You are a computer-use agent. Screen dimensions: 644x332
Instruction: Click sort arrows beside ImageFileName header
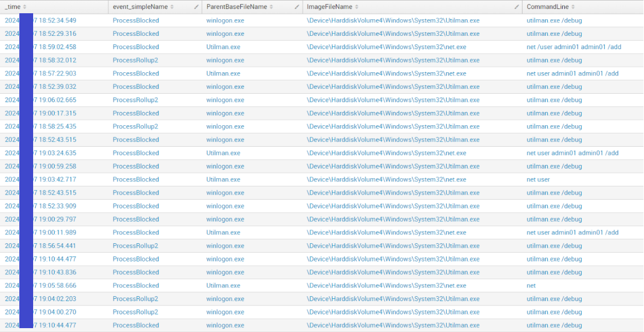[x=357, y=7]
